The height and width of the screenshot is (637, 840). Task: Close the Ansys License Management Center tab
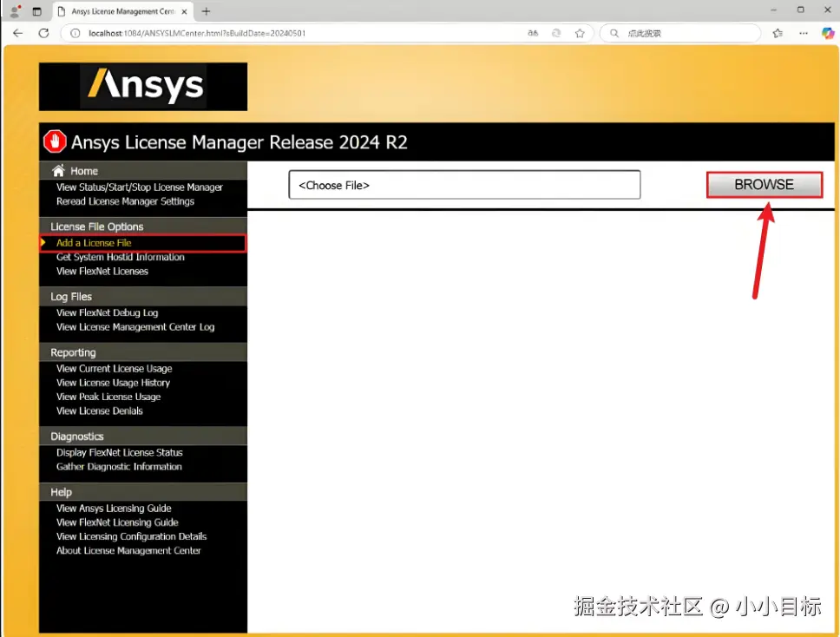184,11
